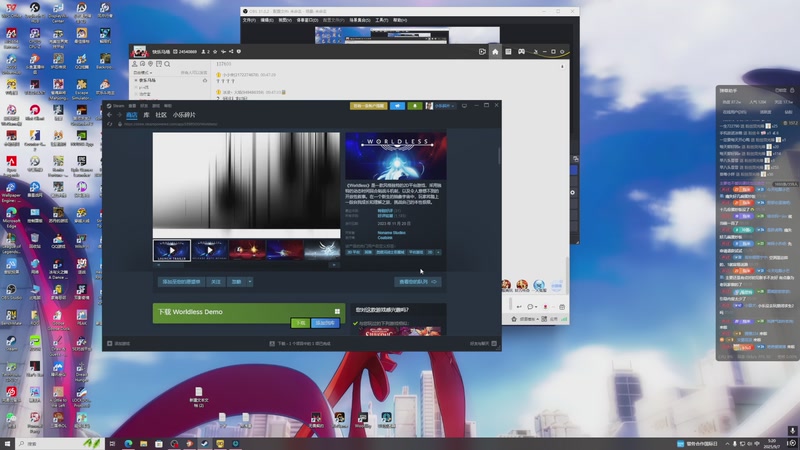The width and height of the screenshot is (800, 450).
Task: Open Steam menu in title bar
Action: pos(116,106)
